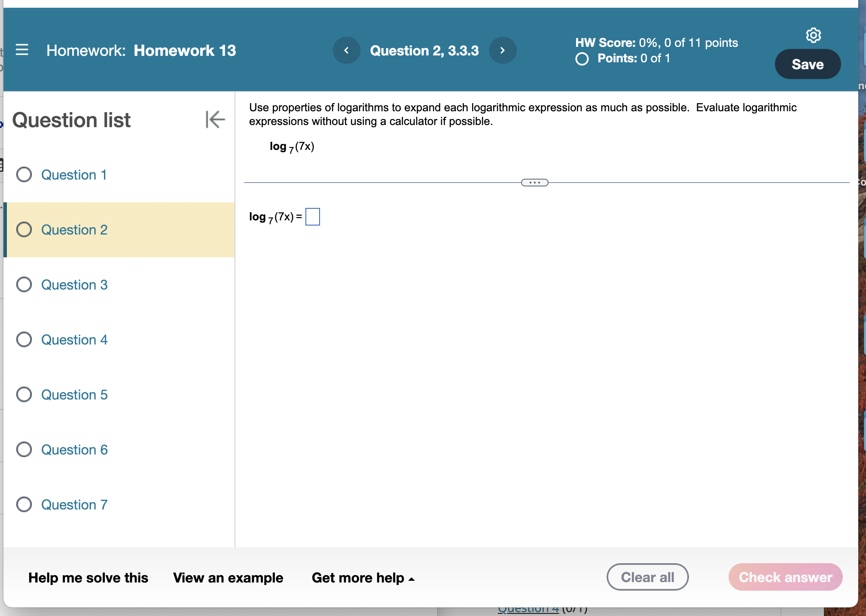Image resolution: width=866 pixels, height=616 pixels.
Task: Select Question 3 in the list
Action: (x=74, y=285)
